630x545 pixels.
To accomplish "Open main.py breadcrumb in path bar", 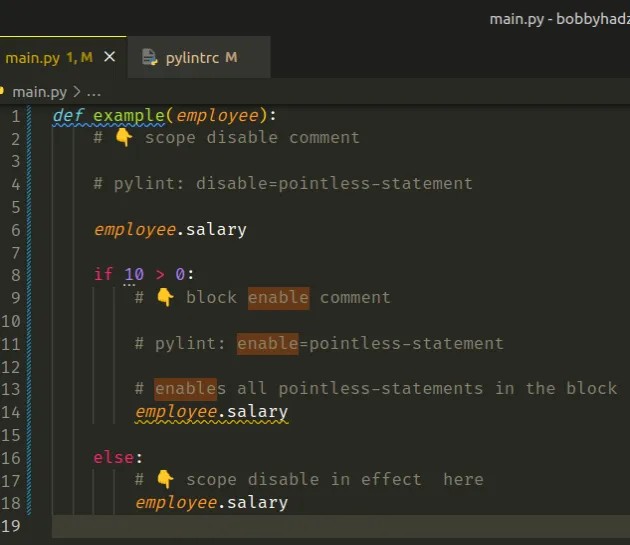I will [x=40, y=91].
